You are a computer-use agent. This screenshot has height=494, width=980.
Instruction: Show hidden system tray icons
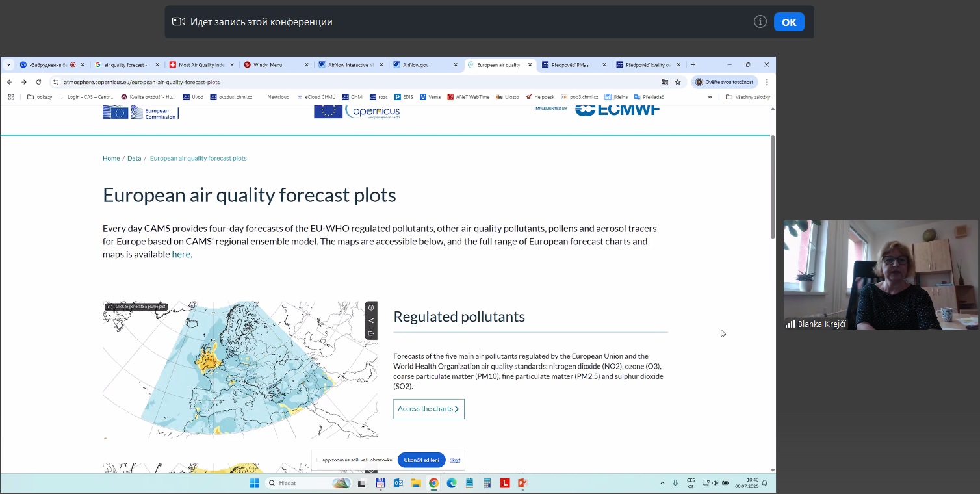[x=662, y=483]
